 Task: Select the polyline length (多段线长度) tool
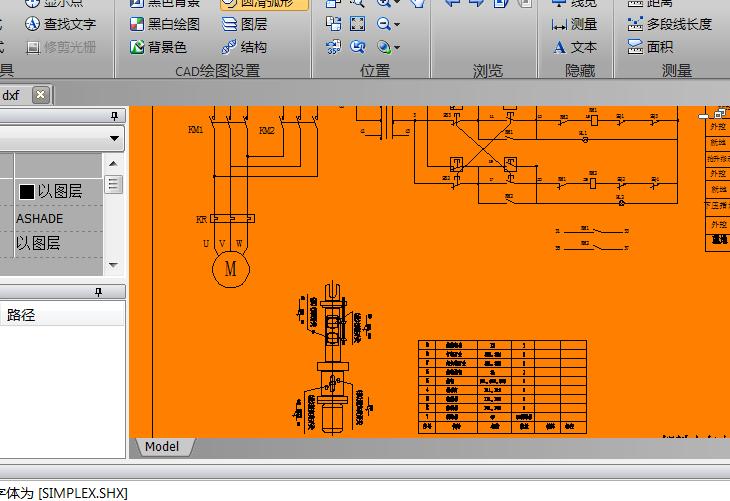pos(669,24)
